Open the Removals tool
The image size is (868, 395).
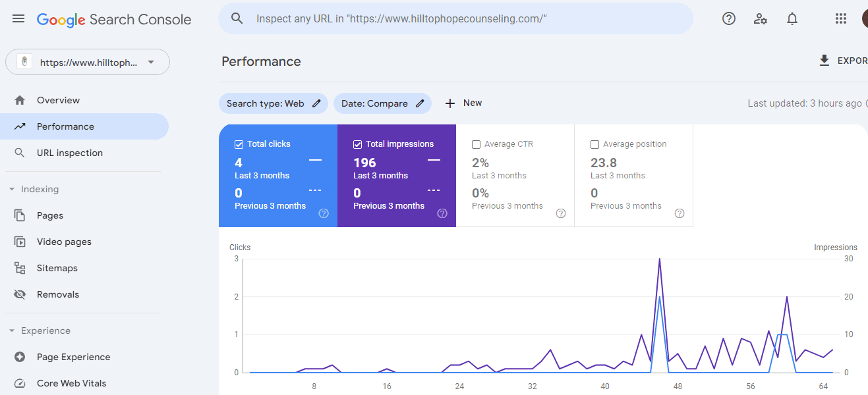coord(84,294)
